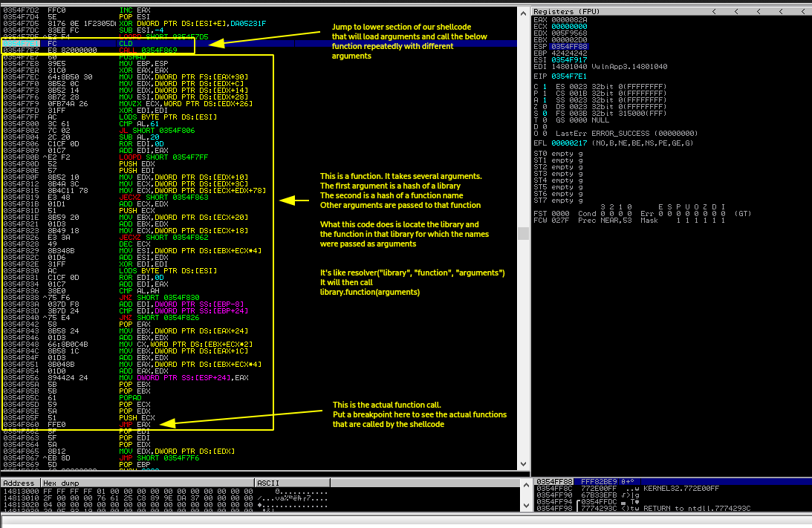This screenshot has height=528, width=812.
Task: Click the EDX register value 005F9568
Action: [x=569, y=33]
